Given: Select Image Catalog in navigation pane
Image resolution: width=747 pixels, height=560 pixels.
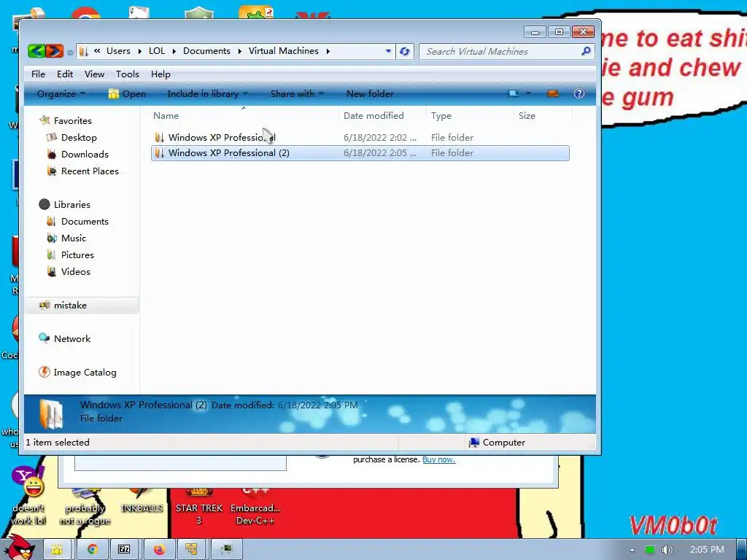Looking at the screenshot, I should (x=85, y=373).
